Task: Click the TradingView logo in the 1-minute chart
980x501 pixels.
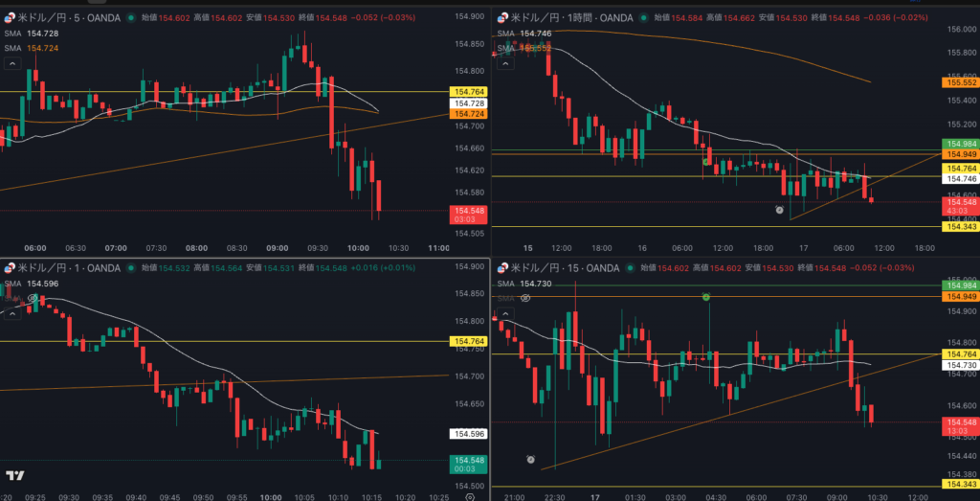Action: (x=14, y=475)
